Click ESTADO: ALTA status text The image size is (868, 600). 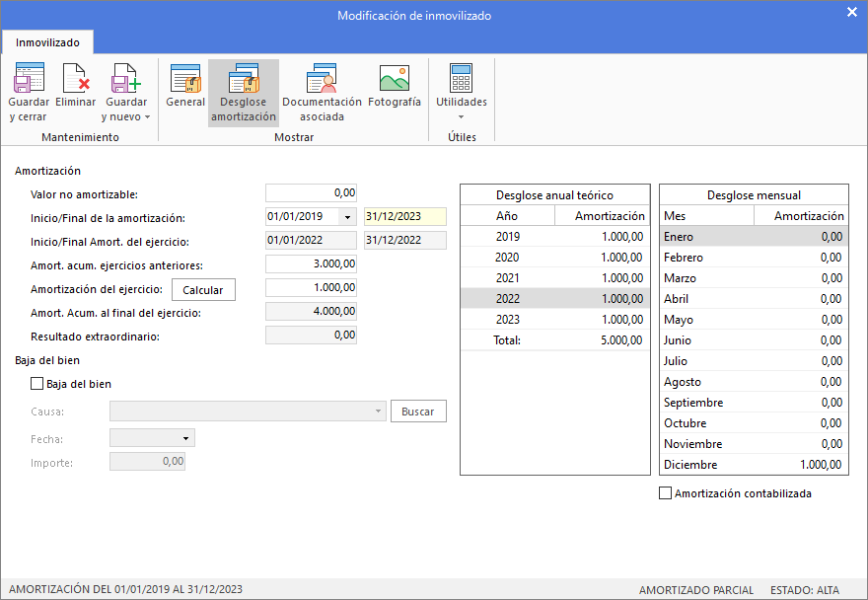[805, 590]
